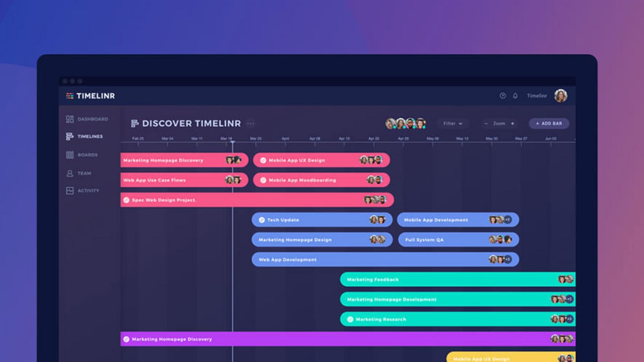Viewport: 644px width, 362px height.
Task: Open more options next to Discover Timelinr
Action: [250, 123]
